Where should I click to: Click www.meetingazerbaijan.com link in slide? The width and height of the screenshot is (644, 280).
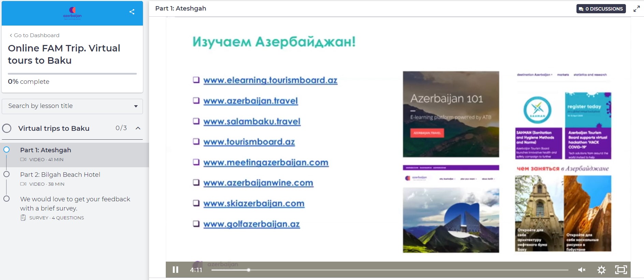(x=266, y=162)
